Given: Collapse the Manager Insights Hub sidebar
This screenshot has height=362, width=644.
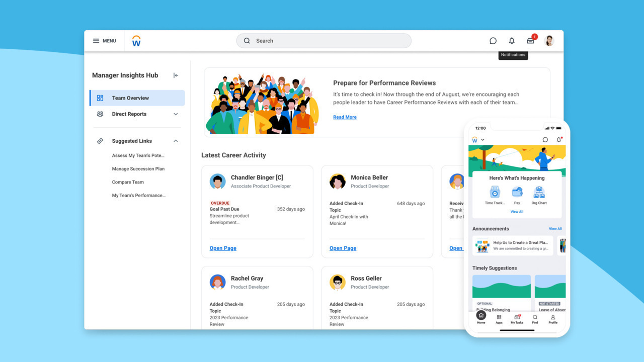Looking at the screenshot, I should (176, 75).
